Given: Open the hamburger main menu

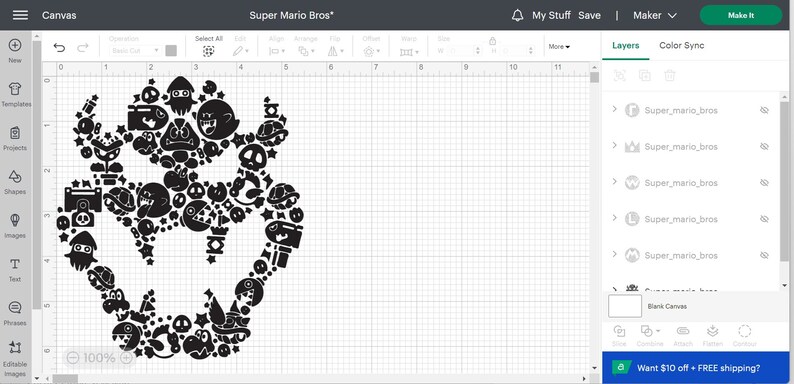Looking at the screenshot, I should click(x=20, y=15).
